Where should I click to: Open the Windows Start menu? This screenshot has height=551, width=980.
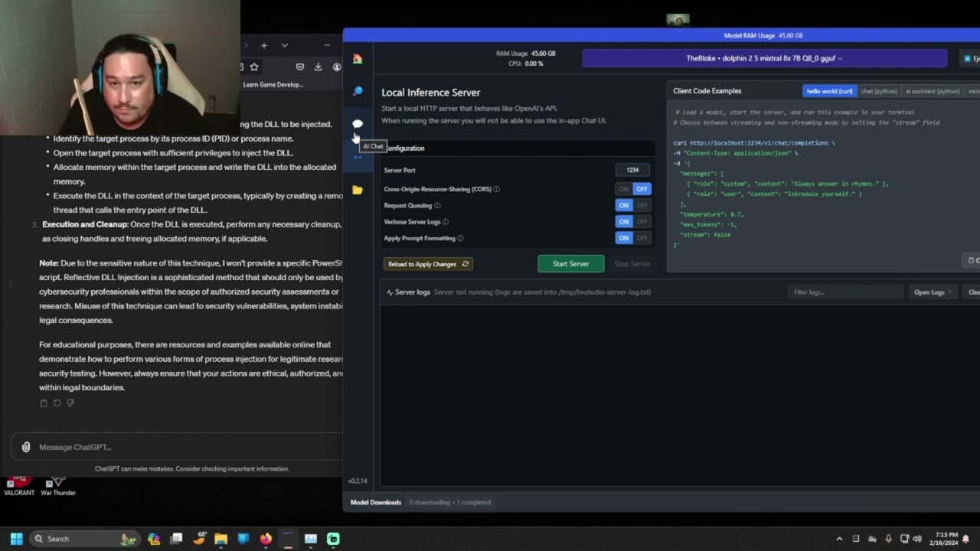click(x=16, y=539)
